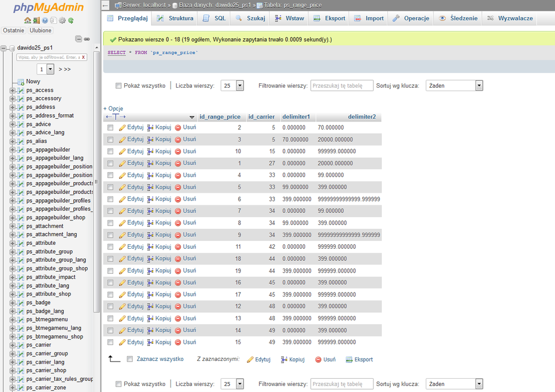Click the full texts arrows toggle icon in header
Viewport: 555px width, 392px height.
pyautogui.click(x=116, y=117)
